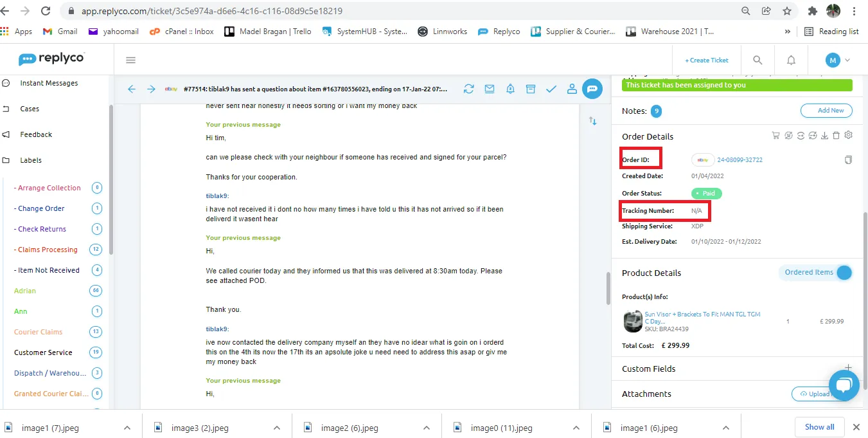Screen dimensions: 868x438
Task: Reverse message order with up-down arrows icon
Action: [593, 121]
